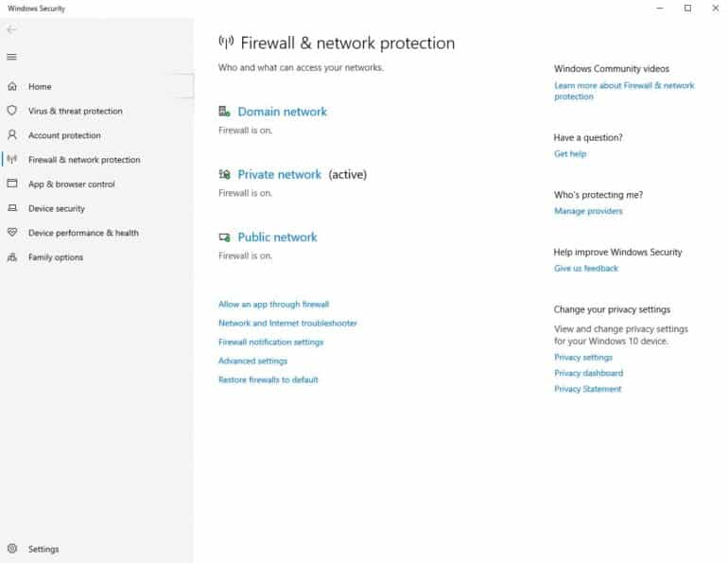Click the Device security laptop icon
728x563 pixels.
(x=11, y=208)
